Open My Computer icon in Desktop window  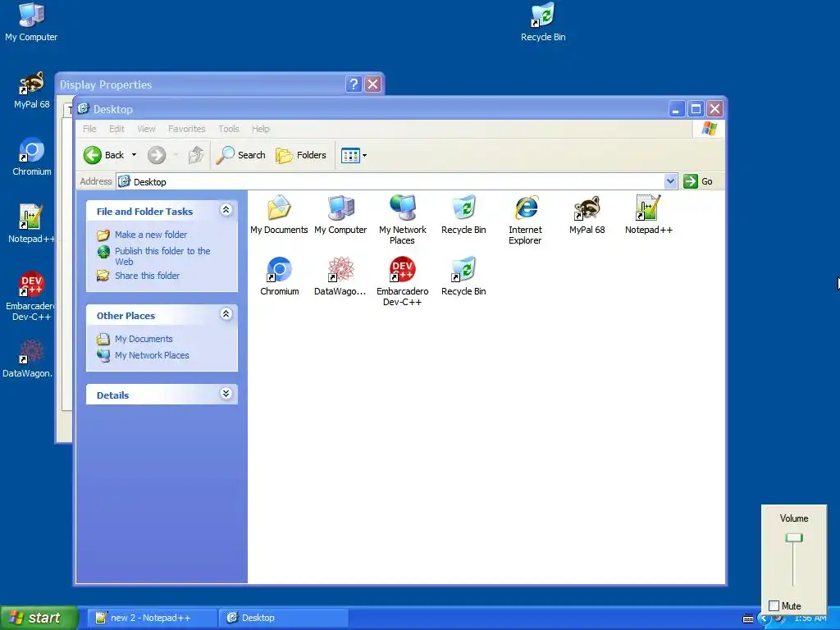click(x=340, y=214)
